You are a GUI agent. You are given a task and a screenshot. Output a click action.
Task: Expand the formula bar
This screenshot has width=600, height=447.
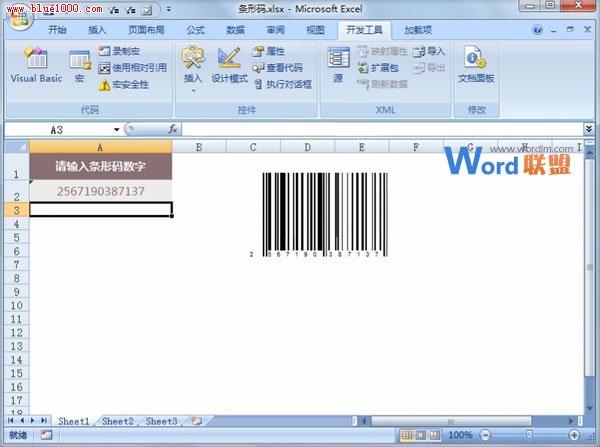589,129
